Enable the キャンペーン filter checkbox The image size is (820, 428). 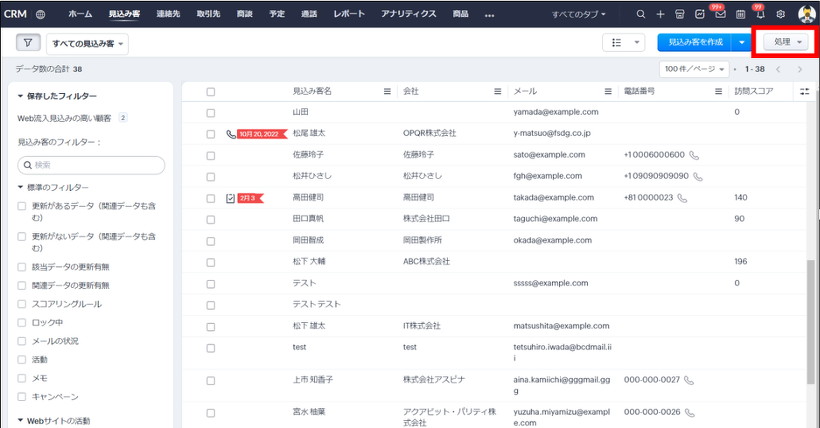tap(22, 397)
